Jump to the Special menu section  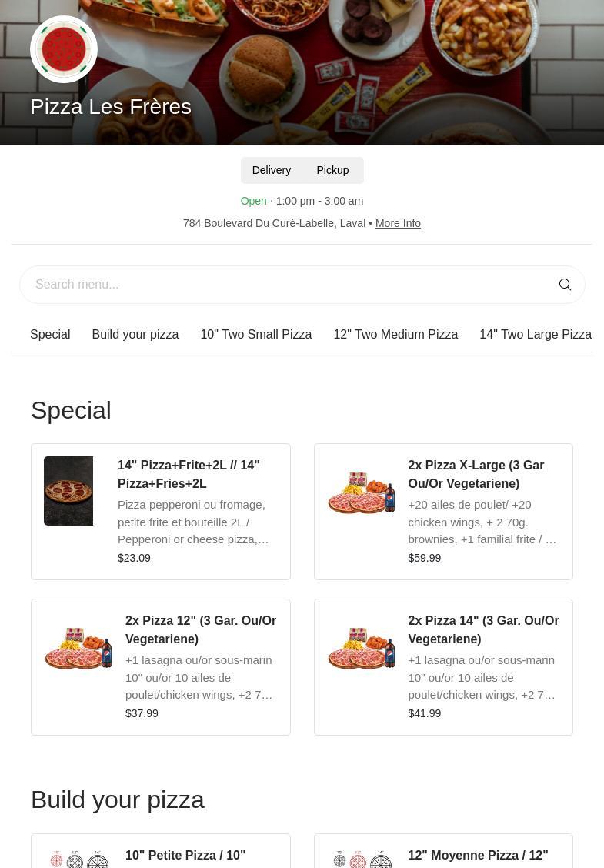[x=50, y=334]
